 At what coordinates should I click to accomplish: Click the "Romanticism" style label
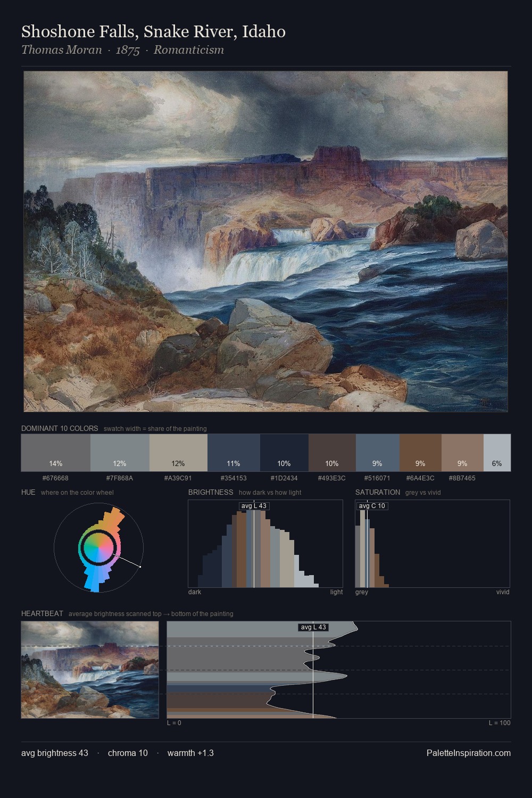[189, 50]
